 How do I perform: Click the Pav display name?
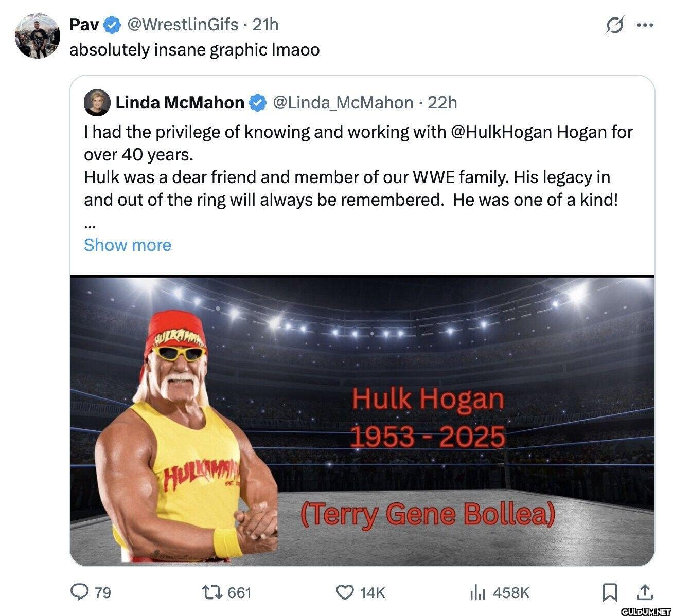84,24
